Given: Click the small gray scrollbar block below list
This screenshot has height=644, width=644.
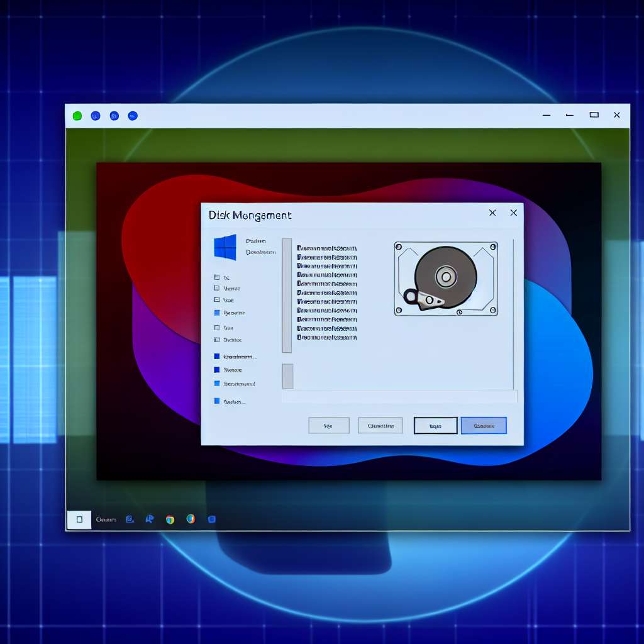Looking at the screenshot, I should click(x=287, y=376).
